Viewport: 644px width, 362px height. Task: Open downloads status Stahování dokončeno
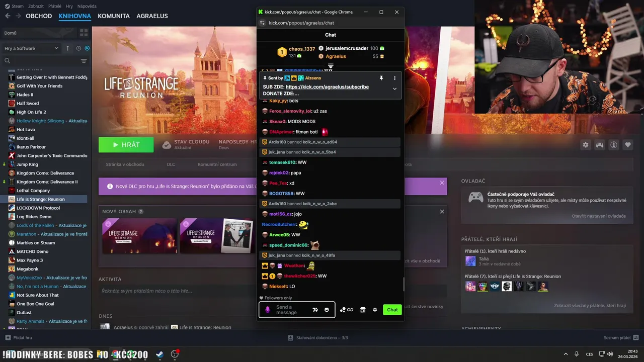(x=318, y=338)
